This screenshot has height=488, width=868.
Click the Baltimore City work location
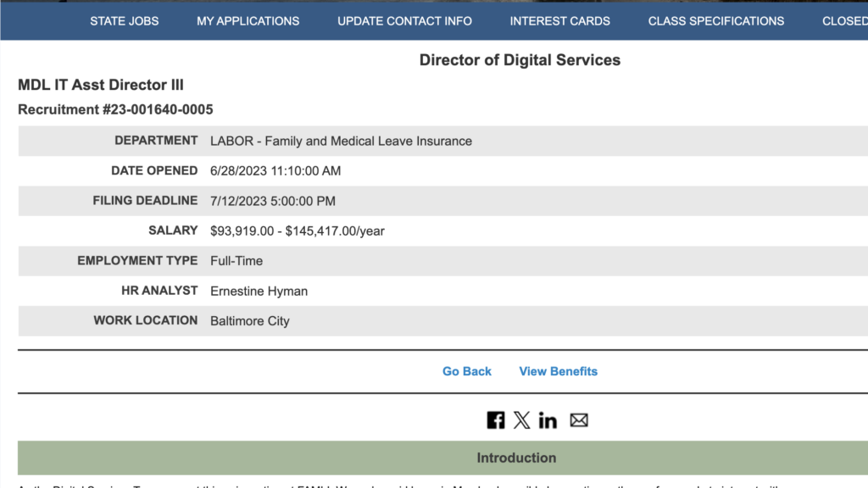(250, 321)
